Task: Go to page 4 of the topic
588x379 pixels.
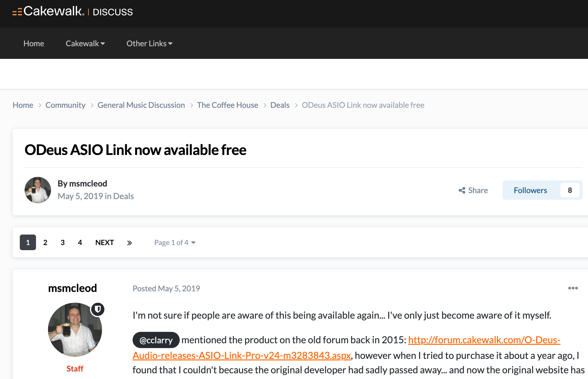Action: point(80,243)
